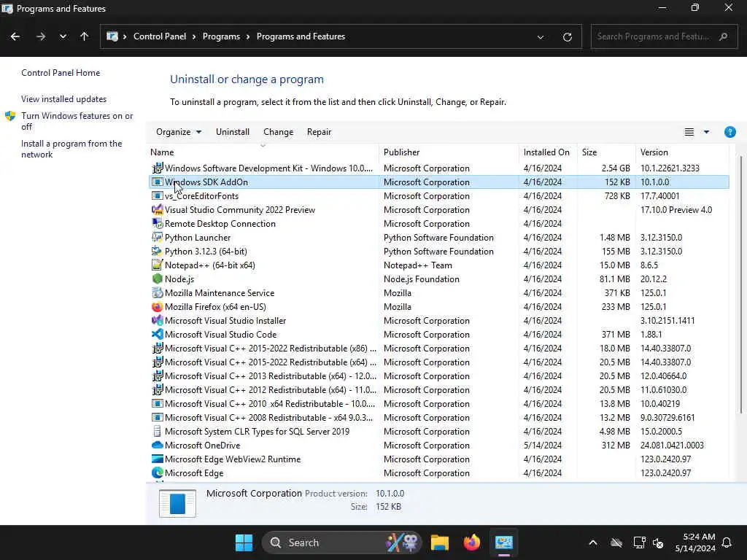Viewport: 747px width, 560px height.
Task: Click the Uninstall toolbar button
Action: coord(233,132)
